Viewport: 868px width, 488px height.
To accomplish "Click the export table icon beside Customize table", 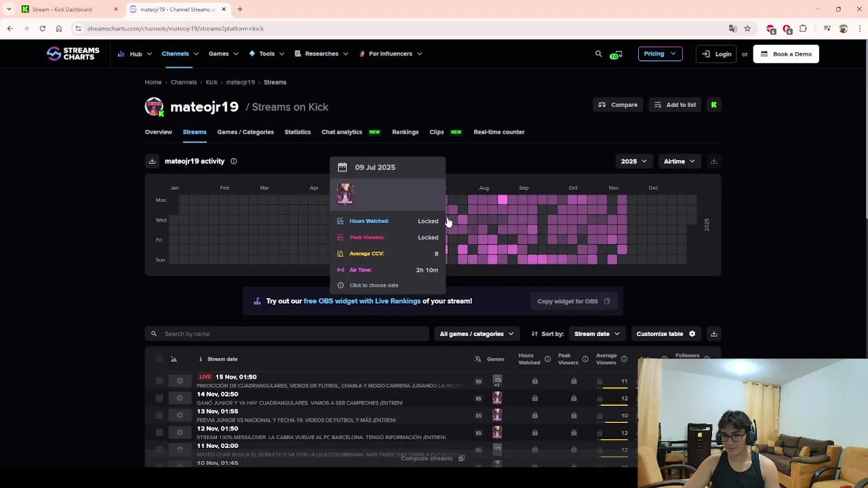I will [x=713, y=333].
